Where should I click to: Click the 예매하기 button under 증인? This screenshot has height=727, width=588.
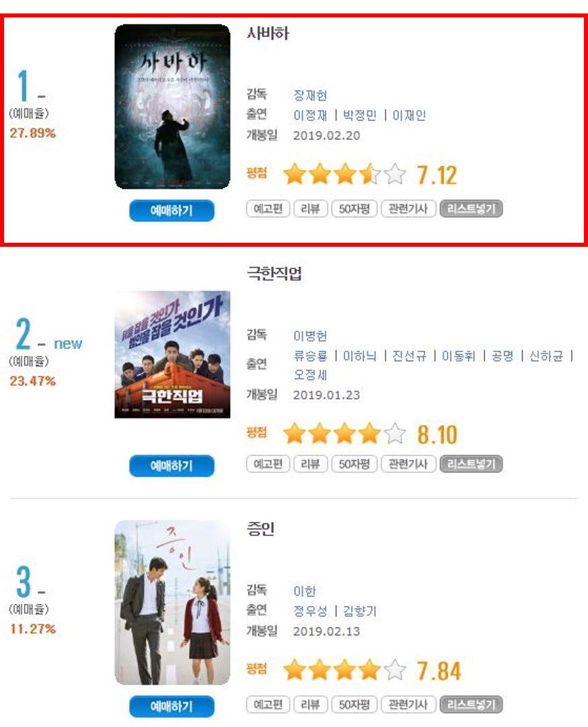coord(172,706)
